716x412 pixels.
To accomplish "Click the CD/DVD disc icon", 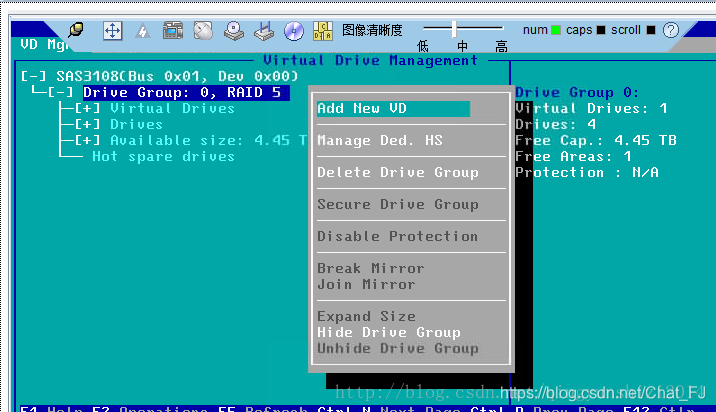I will (294, 31).
